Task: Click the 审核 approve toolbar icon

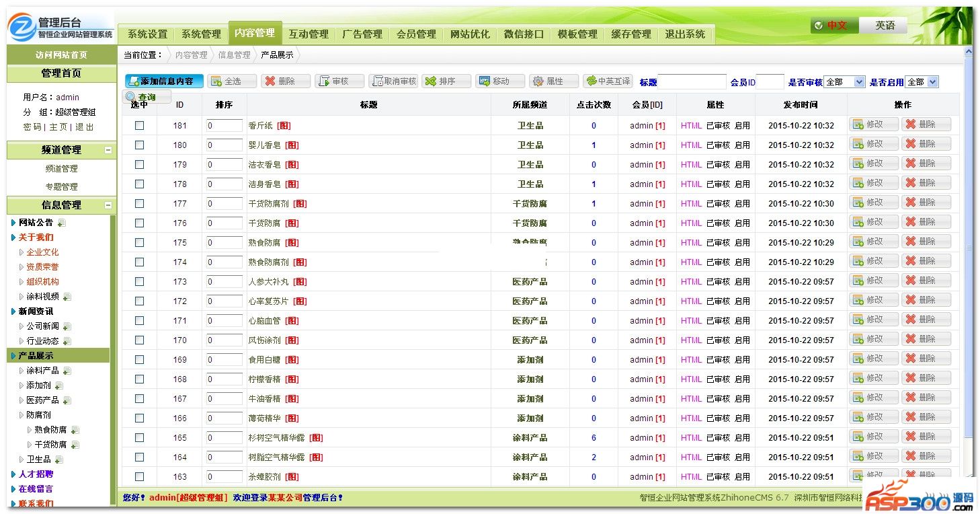Action: pyautogui.click(x=339, y=81)
